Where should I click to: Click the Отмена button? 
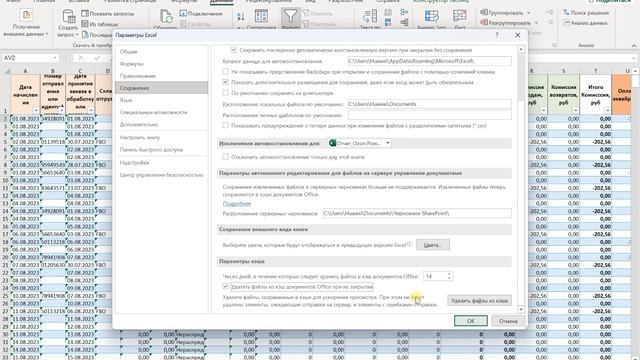[508, 321]
